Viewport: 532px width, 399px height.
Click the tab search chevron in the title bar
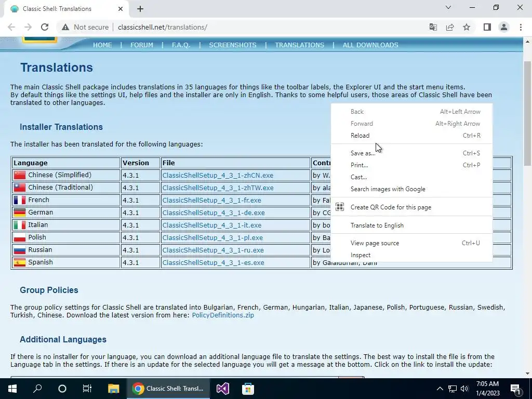tap(448, 7)
